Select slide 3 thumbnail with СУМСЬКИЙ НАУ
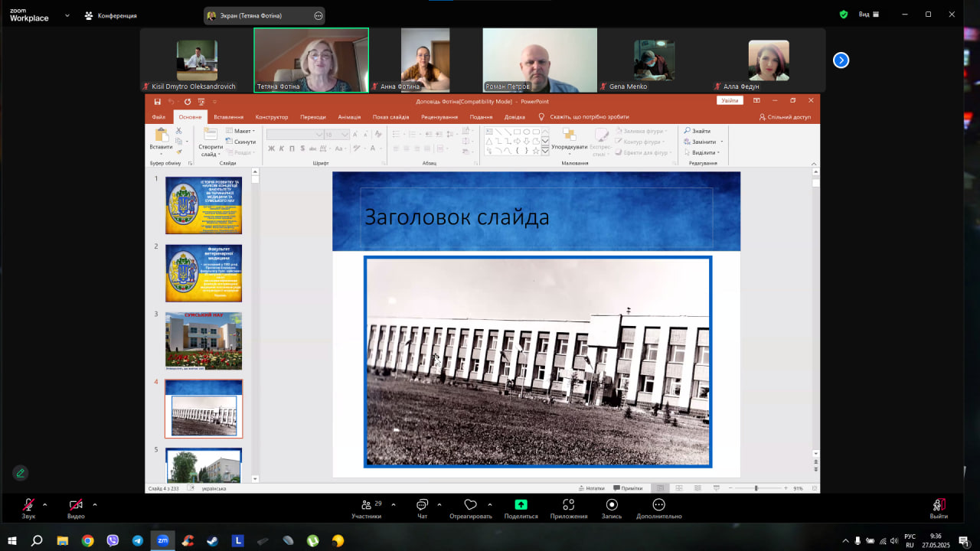 point(204,341)
